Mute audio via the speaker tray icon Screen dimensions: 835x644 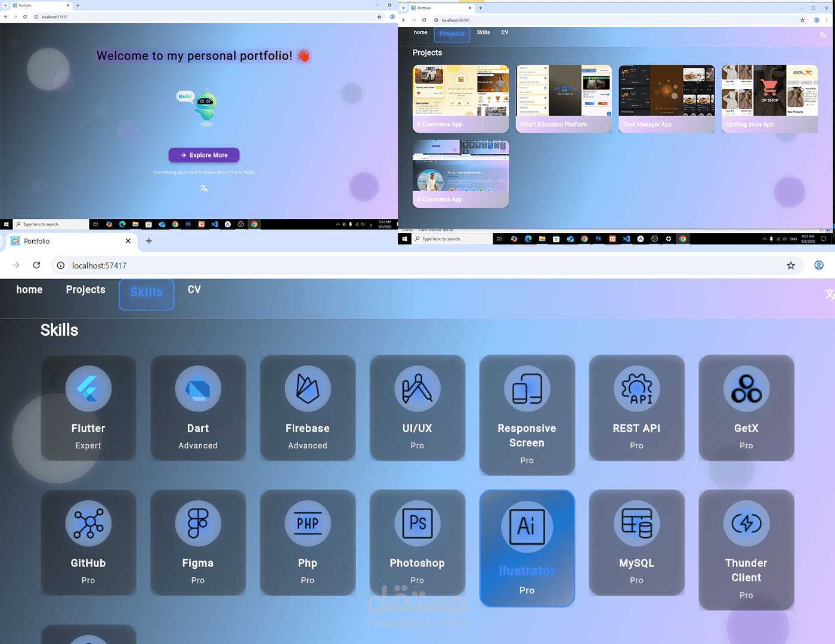(x=785, y=239)
